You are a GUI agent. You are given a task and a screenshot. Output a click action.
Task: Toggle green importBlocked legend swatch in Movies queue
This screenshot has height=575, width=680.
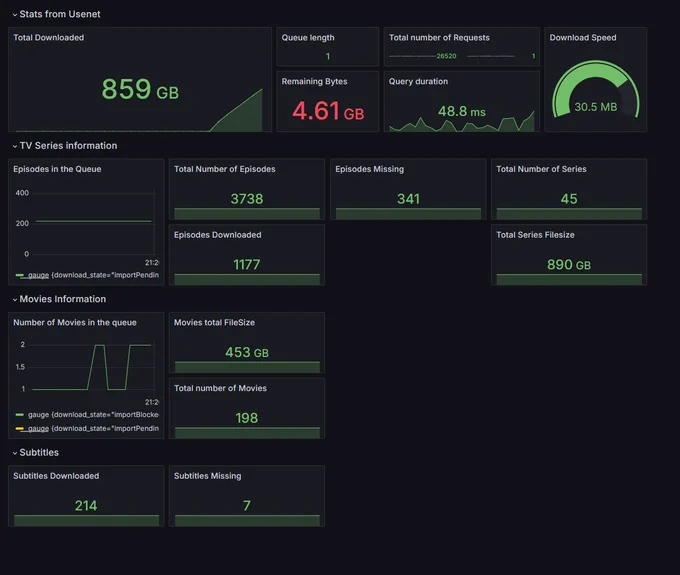tap(20, 415)
